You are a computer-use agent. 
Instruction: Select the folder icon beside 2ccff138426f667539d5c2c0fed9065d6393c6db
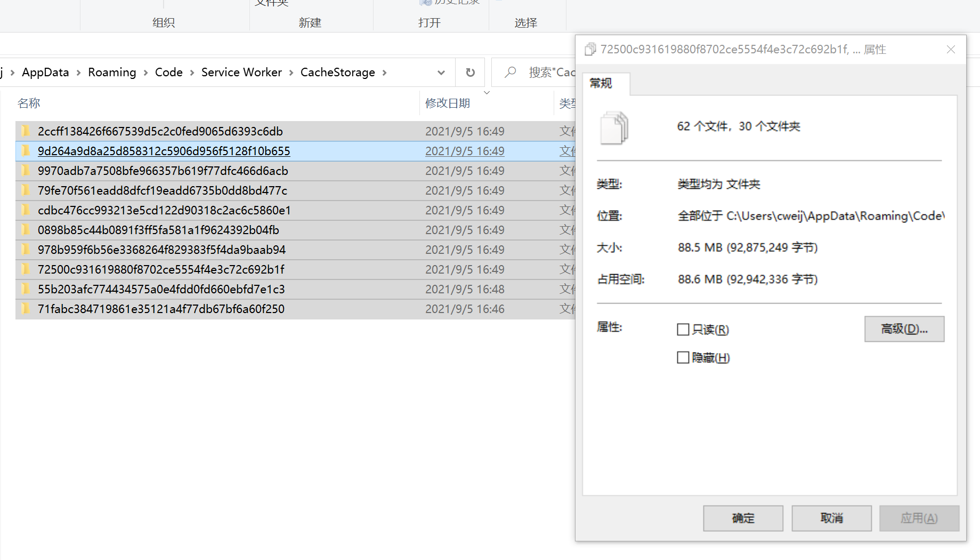25,131
